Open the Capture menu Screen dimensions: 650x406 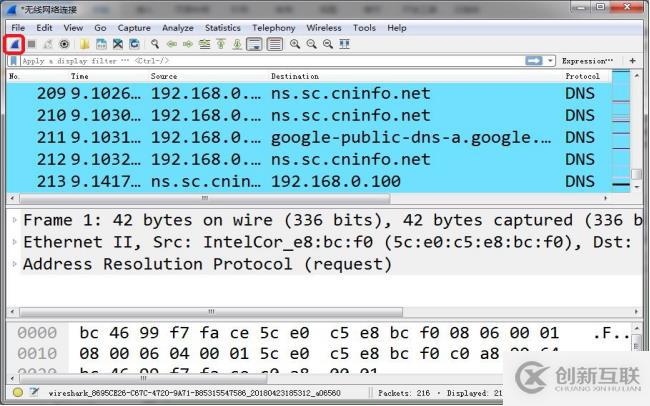click(x=134, y=28)
